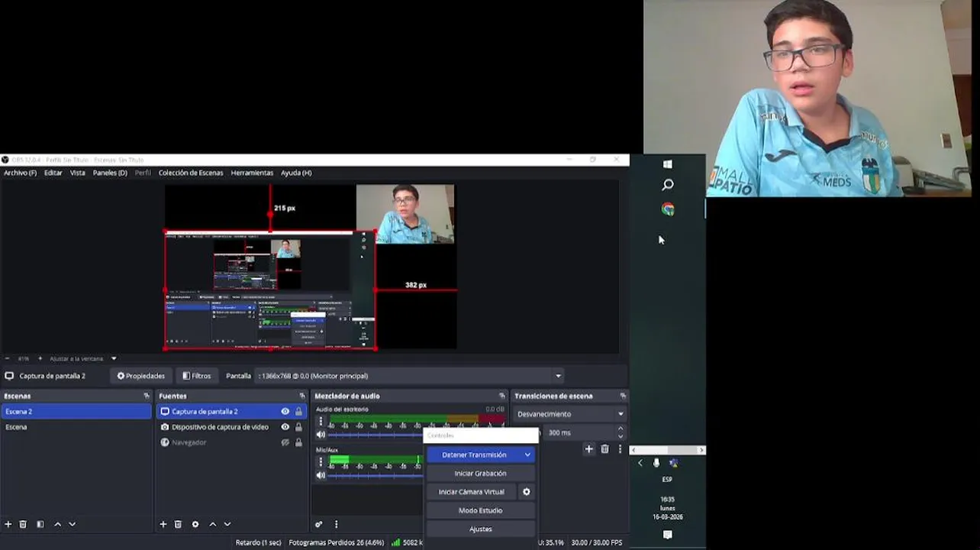Open virtual camera settings gear
This screenshot has width=980, height=550.
[x=526, y=492]
